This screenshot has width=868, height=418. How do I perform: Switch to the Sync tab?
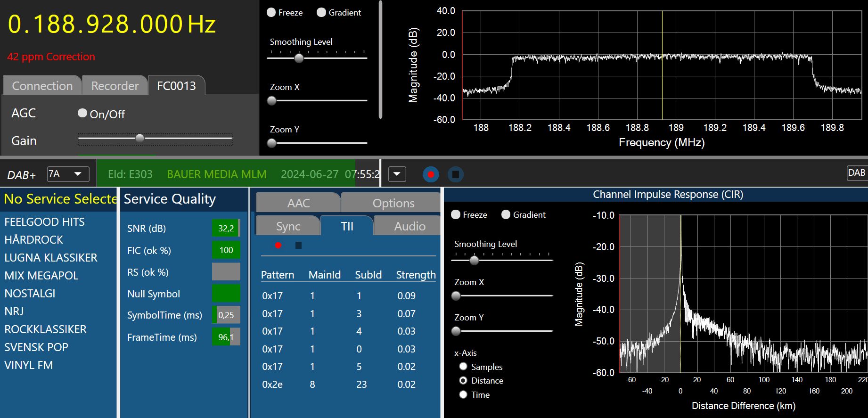click(288, 226)
